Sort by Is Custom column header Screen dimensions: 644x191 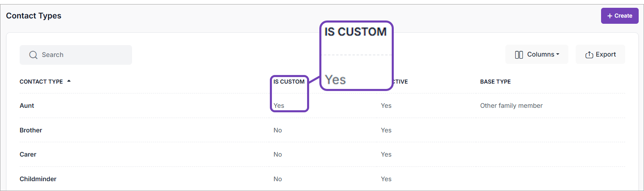[x=289, y=82]
